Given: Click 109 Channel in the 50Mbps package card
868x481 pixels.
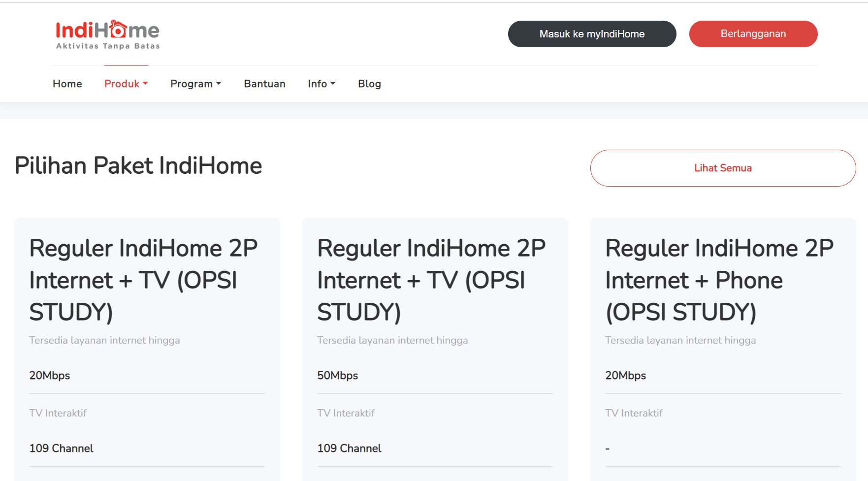Looking at the screenshot, I should pyautogui.click(x=349, y=448).
